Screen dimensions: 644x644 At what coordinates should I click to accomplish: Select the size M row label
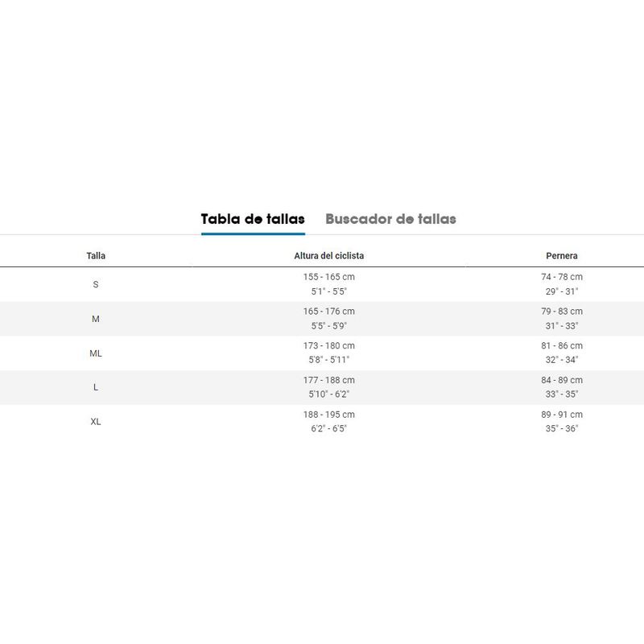point(96,319)
